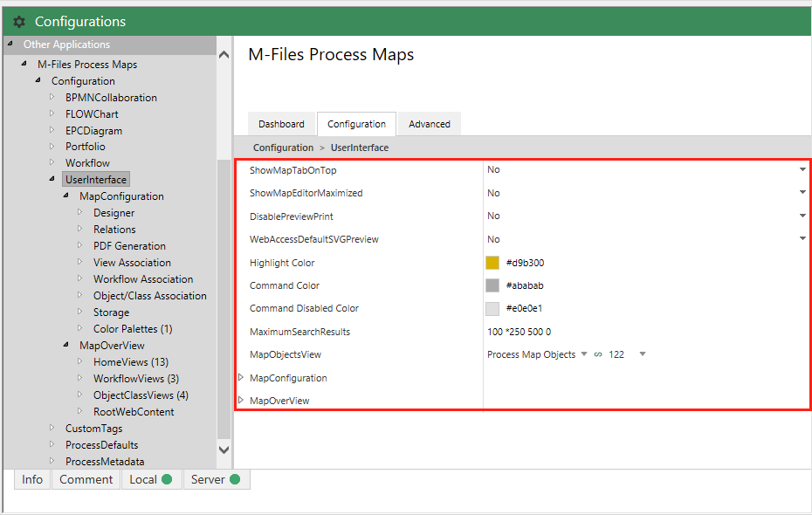Select PDF Generation in the tree
The height and width of the screenshot is (515, 812).
coord(129,246)
